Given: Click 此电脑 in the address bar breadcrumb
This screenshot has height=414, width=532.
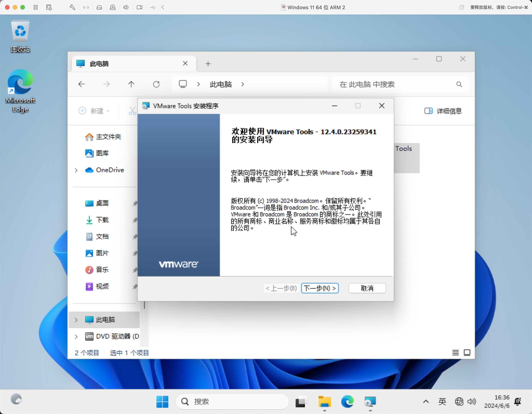Looking at the screenshot, I should [x=221, y=84].
